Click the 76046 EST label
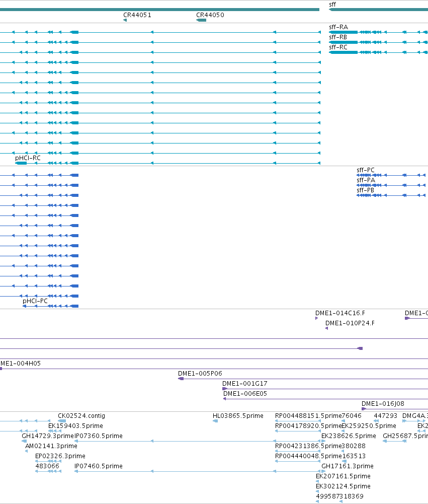Viewport: 428px width, 504px height. coord(352,415)
